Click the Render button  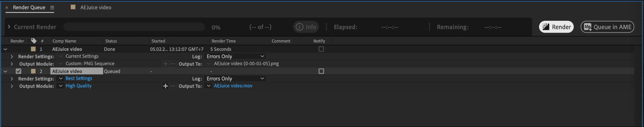point(556,27)
